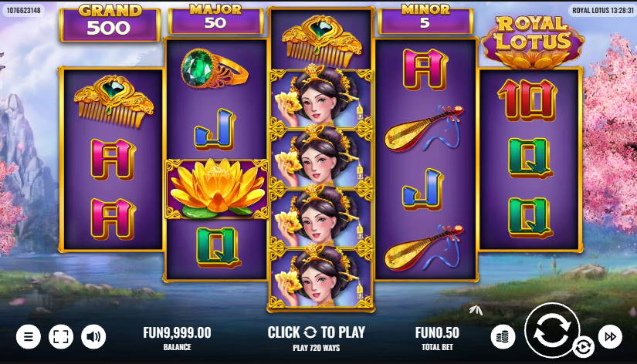Click the blue J symbol on second reel

pyautogui.click(x=215, y=129)
